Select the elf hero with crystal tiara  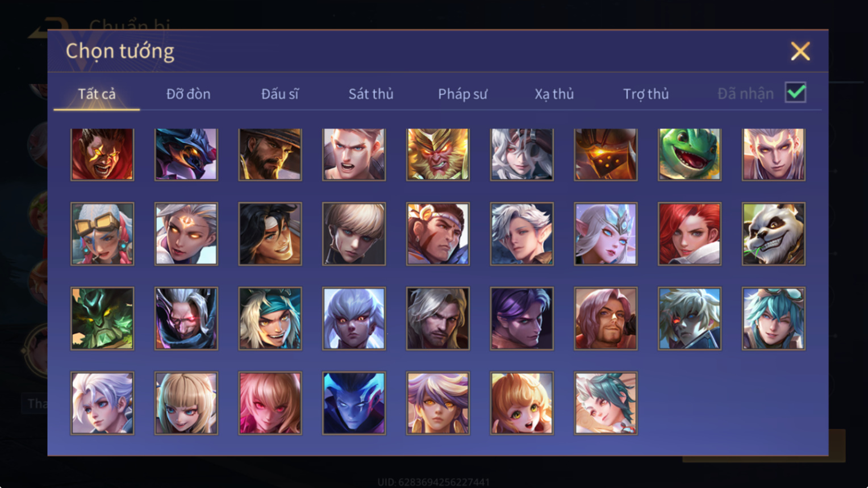coord(606,233)
